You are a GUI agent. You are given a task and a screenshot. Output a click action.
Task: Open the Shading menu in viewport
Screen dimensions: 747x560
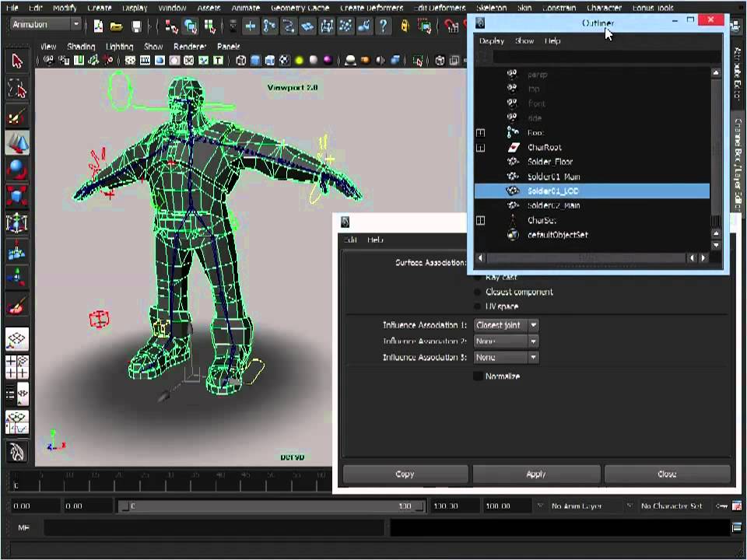81,47
